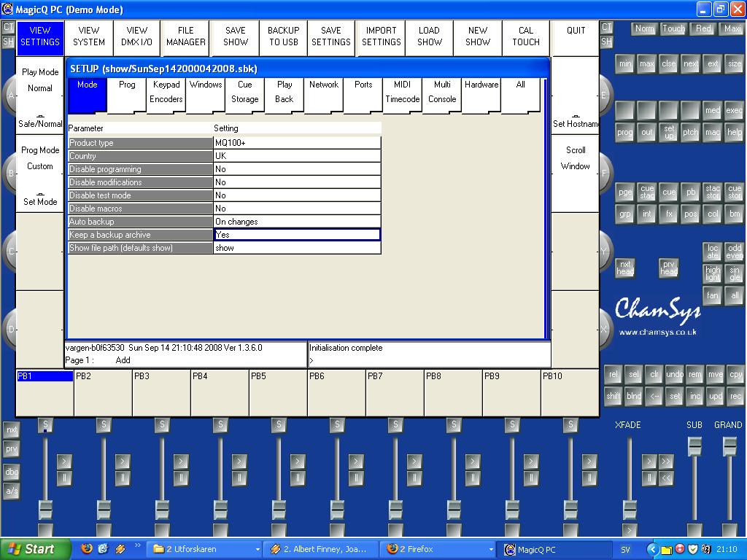
Task: Click the 'sin gle' single key
Action: point(734,273)
